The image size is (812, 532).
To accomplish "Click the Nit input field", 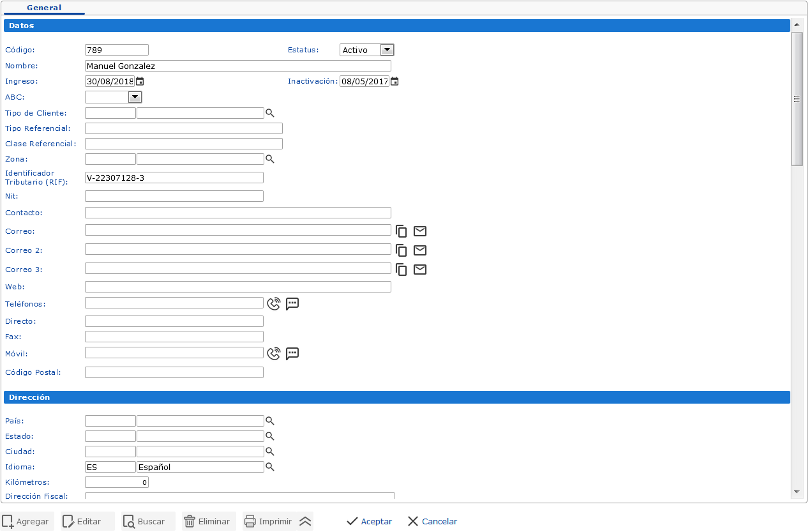I will pyautogui.click(x=174, y=196).
